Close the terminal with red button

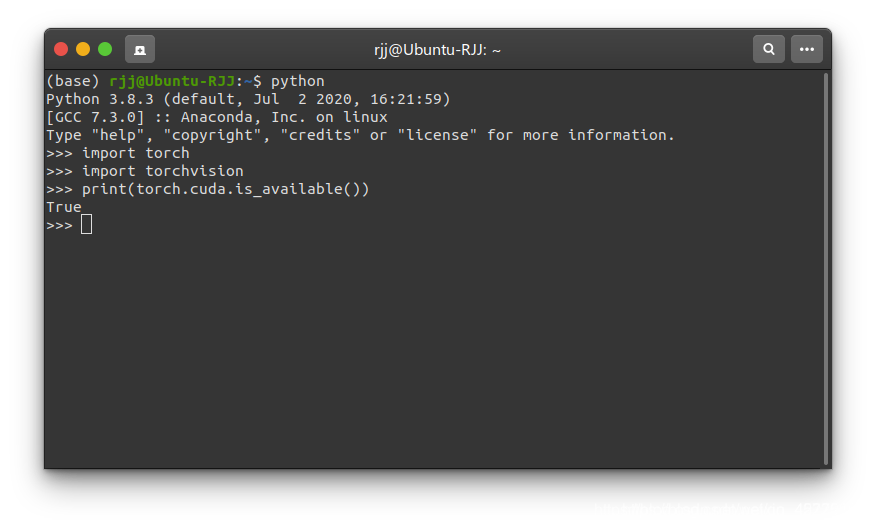[x=61, y=49]
